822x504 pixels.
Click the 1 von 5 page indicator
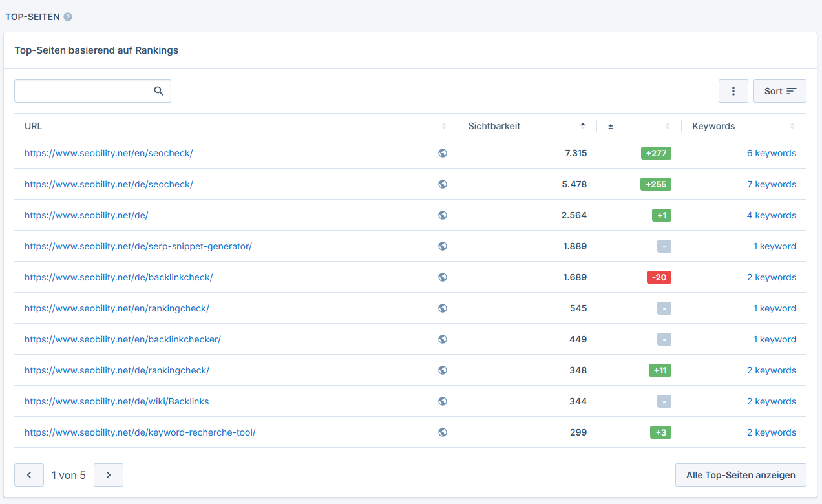[x=68, y=475]
